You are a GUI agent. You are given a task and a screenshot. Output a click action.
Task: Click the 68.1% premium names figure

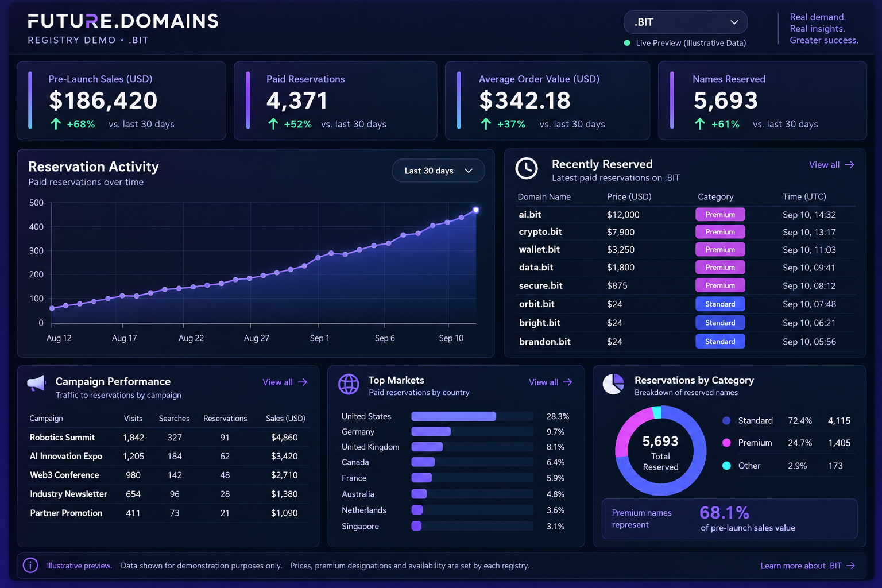(724, 512)
